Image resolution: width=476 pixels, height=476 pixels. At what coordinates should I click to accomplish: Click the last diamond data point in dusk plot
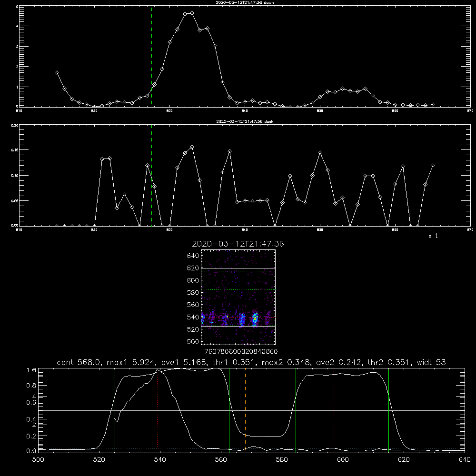433,166
